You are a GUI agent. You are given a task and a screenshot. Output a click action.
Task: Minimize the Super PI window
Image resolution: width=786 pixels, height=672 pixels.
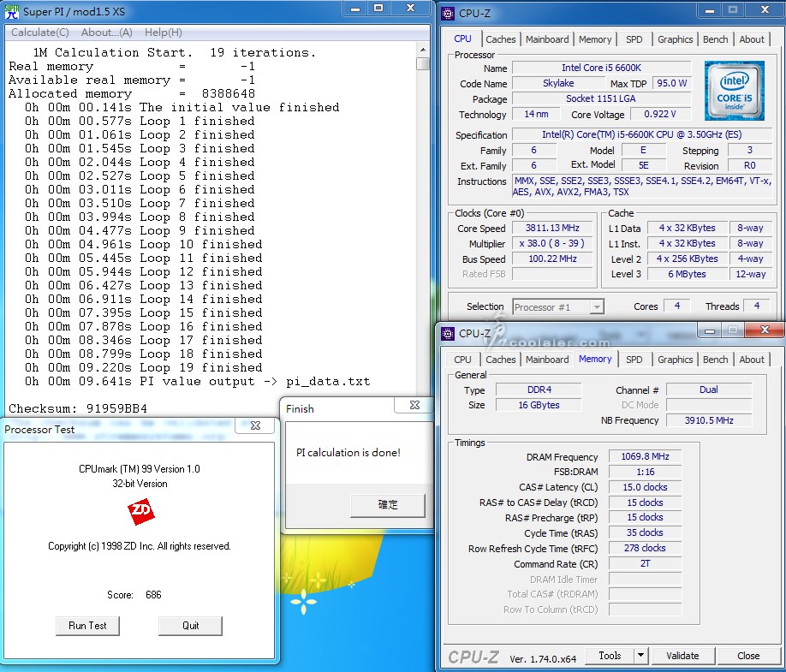[x=355, y=9]
